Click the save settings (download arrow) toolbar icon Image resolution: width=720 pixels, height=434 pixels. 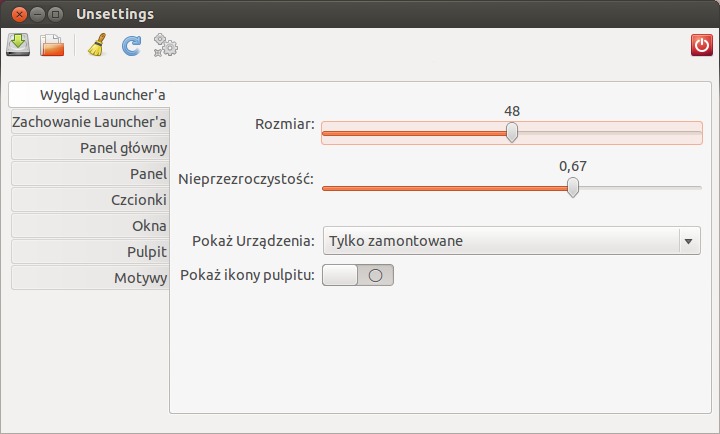pyautogui.click(x=18, y=45)
